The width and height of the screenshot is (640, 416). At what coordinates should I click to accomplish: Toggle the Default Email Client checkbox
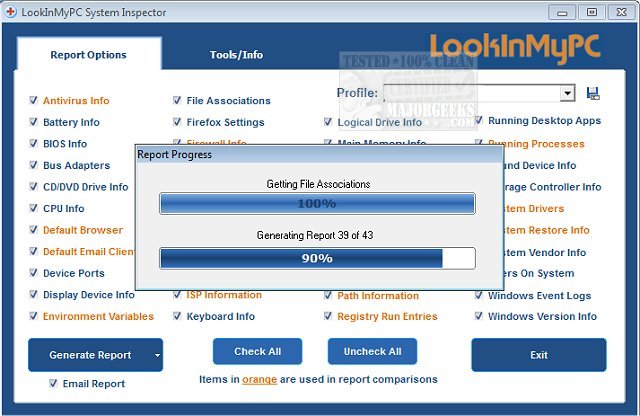34,251
